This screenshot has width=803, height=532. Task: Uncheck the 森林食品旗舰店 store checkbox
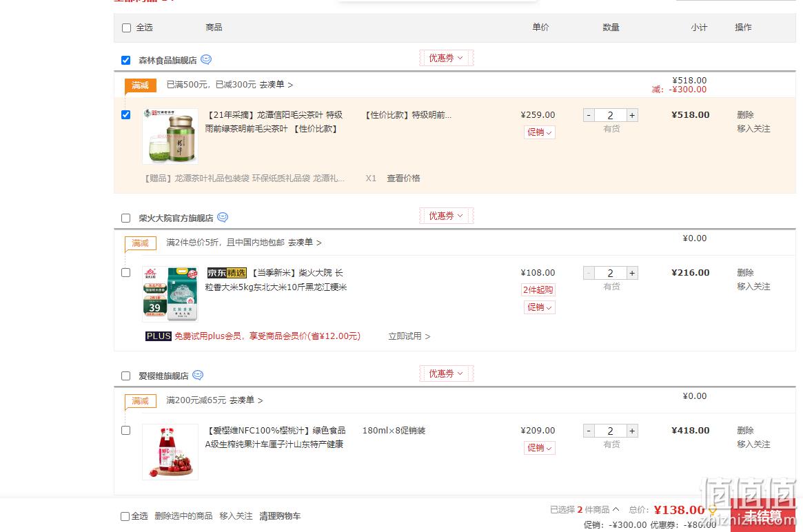tap(126, 61)
